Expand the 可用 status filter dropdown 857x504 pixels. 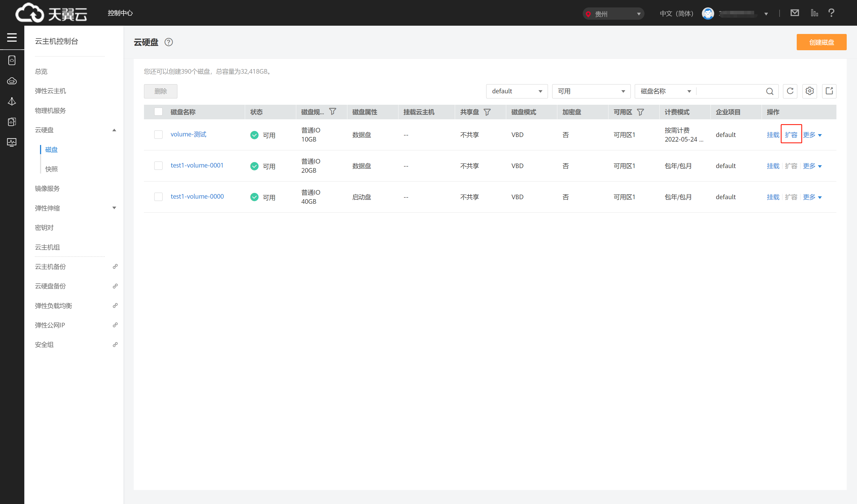(591, 91)
